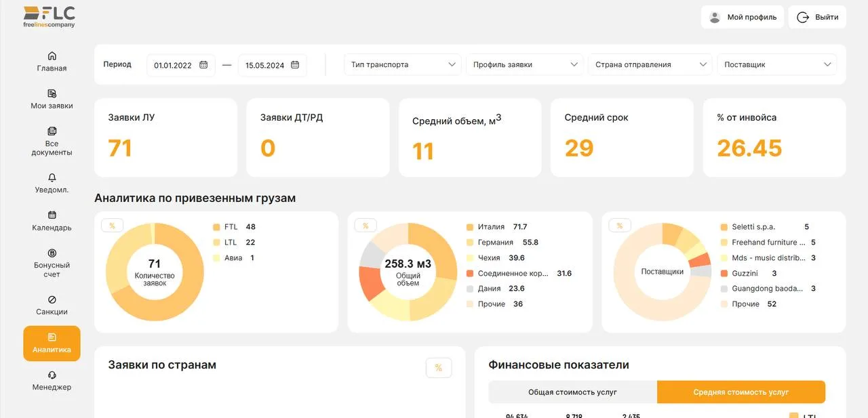The image size is (868, 418).
Task: Toggle percent view on Поставщики chart
Action: coord(620,226)
